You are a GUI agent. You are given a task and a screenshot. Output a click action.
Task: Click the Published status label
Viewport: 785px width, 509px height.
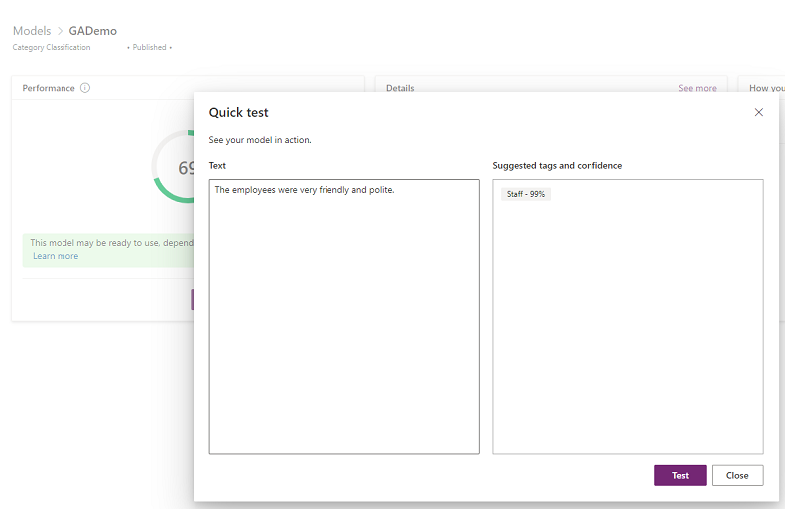(x=149, y=47)
